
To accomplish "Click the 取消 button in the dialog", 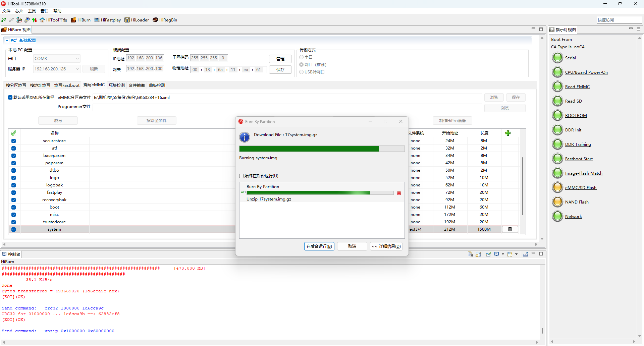I will [x=352, y=246].
